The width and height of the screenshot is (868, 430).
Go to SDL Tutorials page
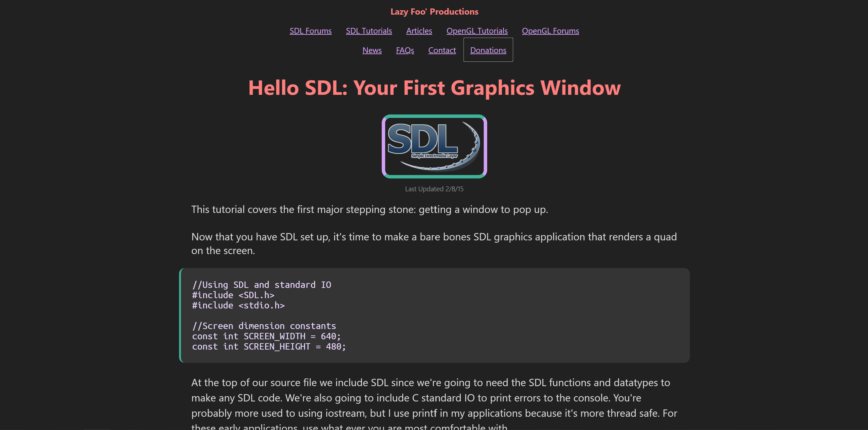click(369, 31)
